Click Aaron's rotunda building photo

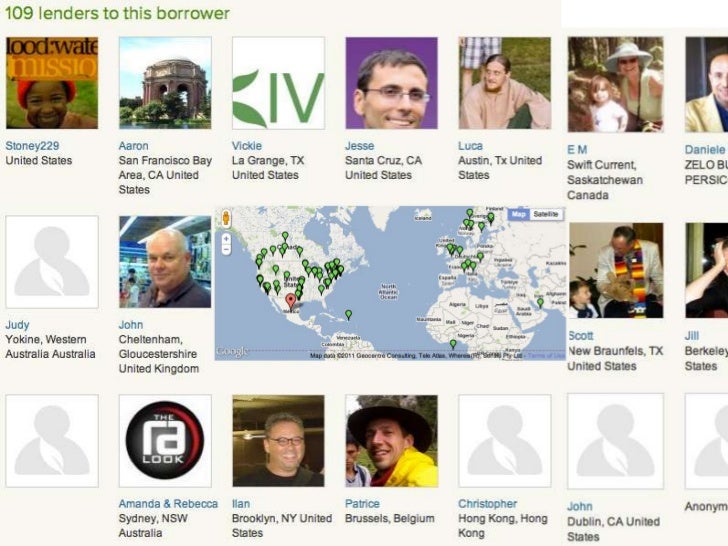click(165, 83)
